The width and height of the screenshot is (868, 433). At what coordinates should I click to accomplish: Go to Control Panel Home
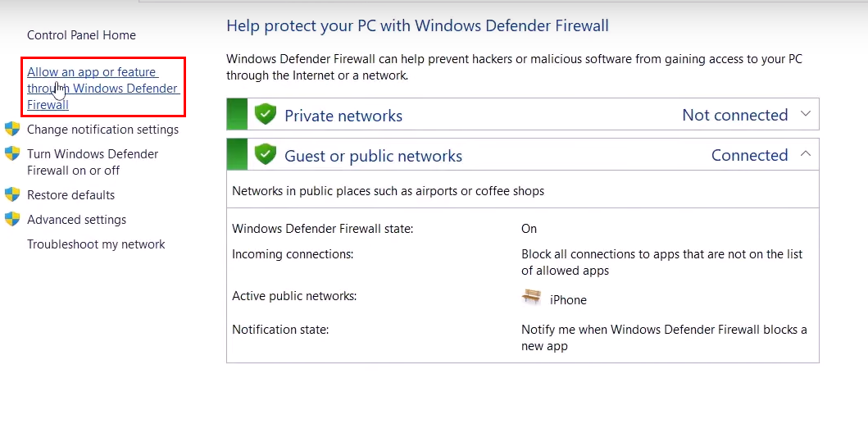coord(81,35)
